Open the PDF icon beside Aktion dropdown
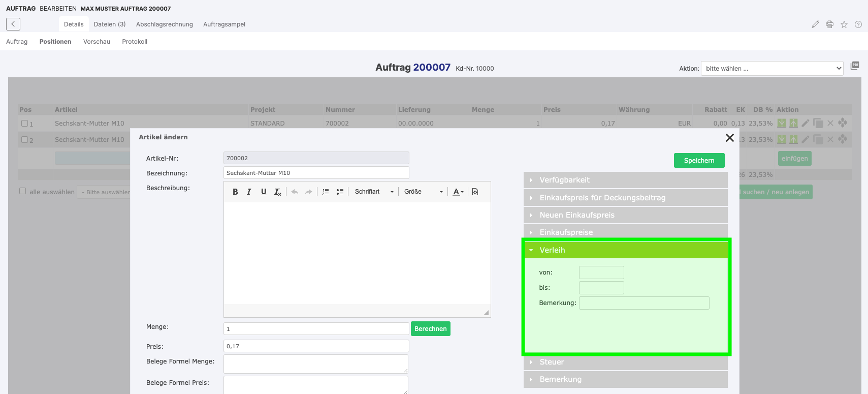Viewport: 868px width, 394px height. (x=855, y=66)
